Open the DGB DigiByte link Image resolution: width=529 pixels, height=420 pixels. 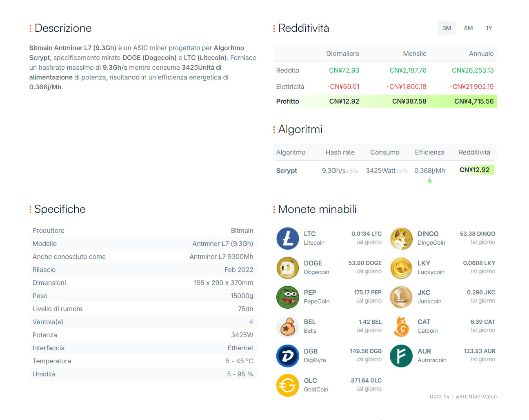point(315,356)
